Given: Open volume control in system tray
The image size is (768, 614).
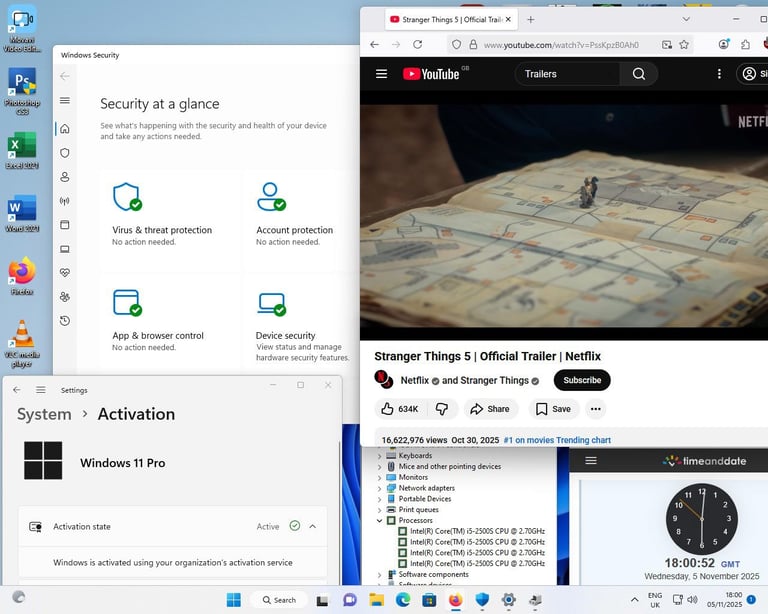Looking at the screenshot, I should (692, 600).
